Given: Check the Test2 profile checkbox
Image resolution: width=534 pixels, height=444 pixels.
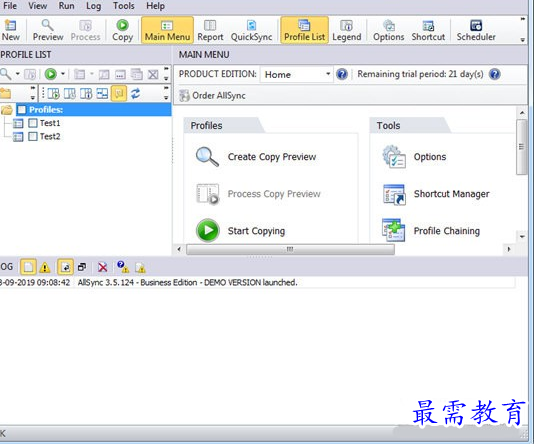Looking at the screenshot, I should pyautogui.click(x=33, y=137).
